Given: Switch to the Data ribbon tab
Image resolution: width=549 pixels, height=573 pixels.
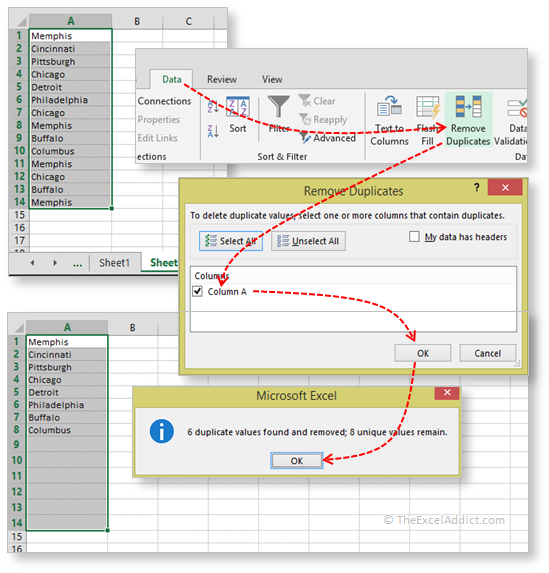Looking at the screenshot, I should click(171, 79).
